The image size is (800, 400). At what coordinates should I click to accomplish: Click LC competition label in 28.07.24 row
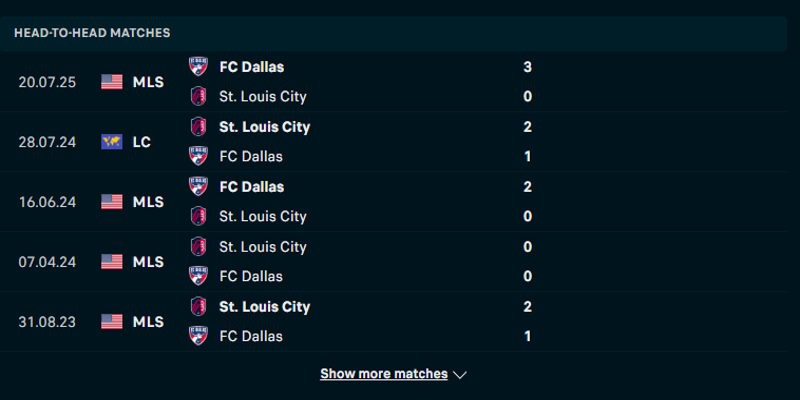142,142
